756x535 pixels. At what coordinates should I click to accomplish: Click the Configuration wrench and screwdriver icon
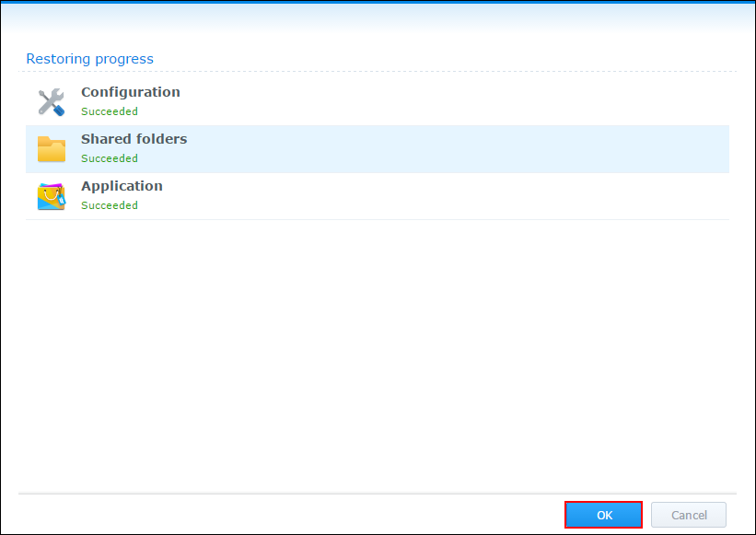click(x=52, y=102)
